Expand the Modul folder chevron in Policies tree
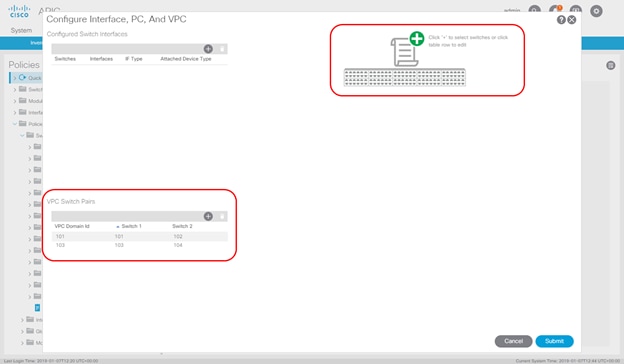 pyautogui.click(x=15, y=101)
